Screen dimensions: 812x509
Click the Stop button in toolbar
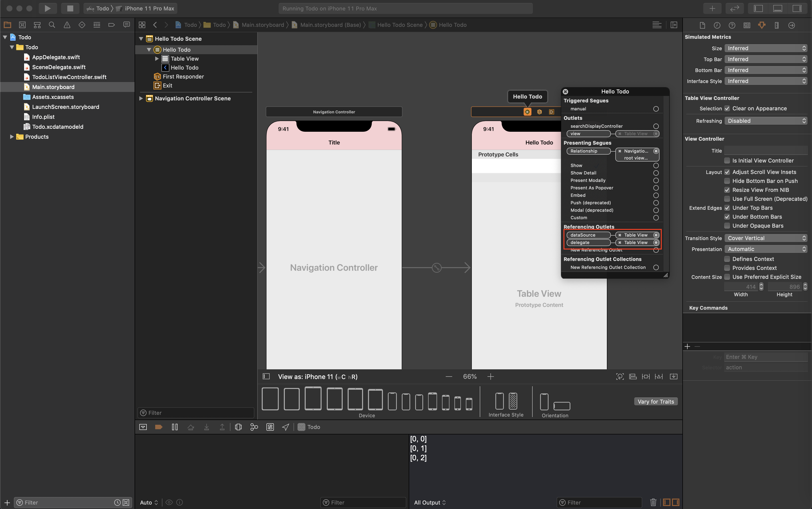[70, 8]
